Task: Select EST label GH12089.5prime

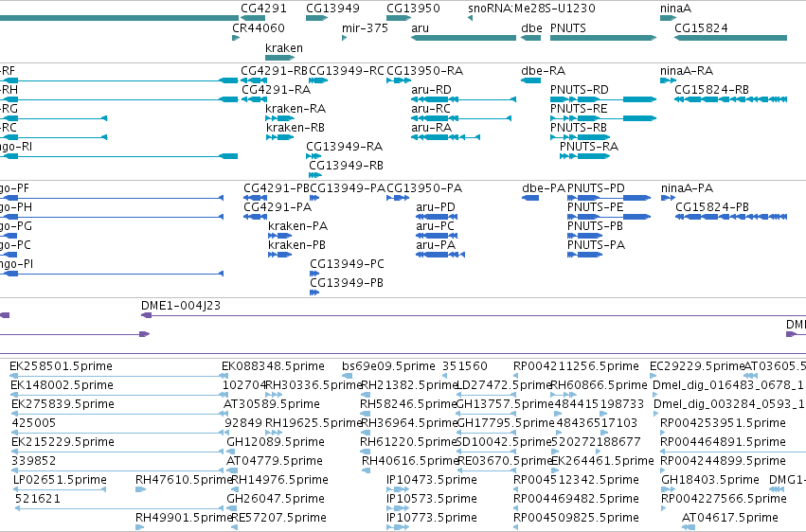Action: pos(276,442)
